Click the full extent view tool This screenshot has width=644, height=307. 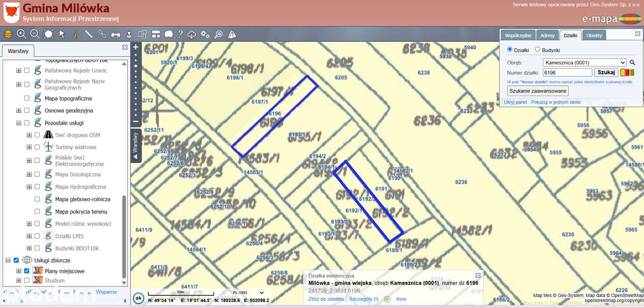click(48, 34)
